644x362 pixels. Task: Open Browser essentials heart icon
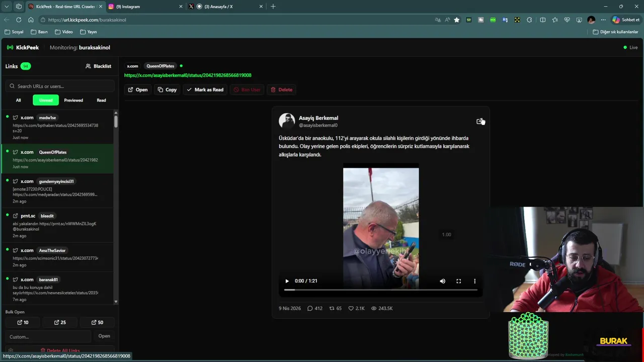pos(567,20)
